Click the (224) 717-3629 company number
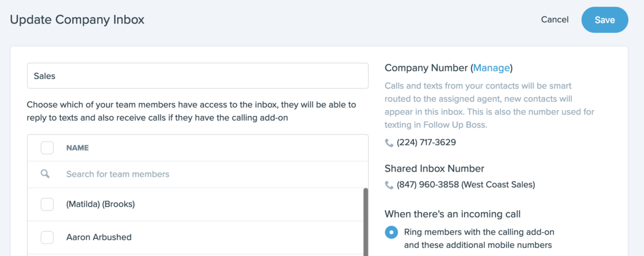Image resolution: width=644 pixels, height=256 pixels. [426, 142]
